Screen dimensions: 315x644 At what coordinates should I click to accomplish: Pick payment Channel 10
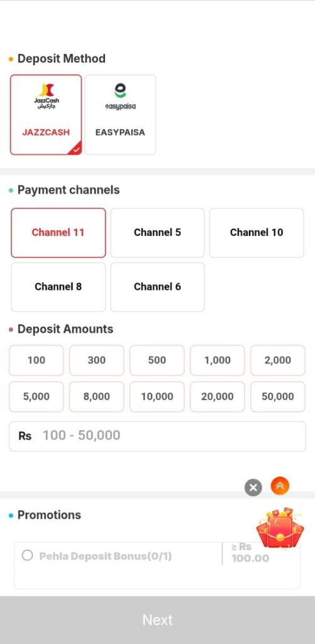[257, 233]
